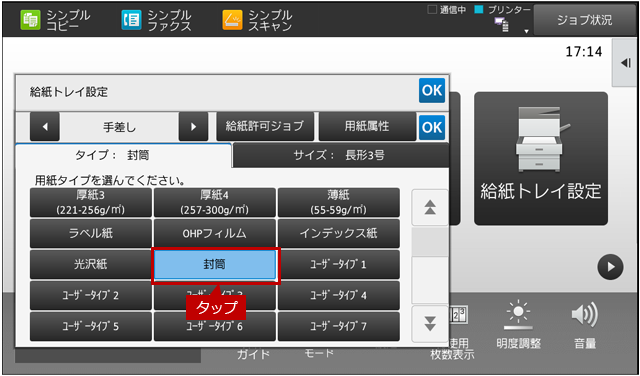Select 厚紙3 (221-256g/㎡) paper type
The image size is (640, 376).
(x=91, y=202)
